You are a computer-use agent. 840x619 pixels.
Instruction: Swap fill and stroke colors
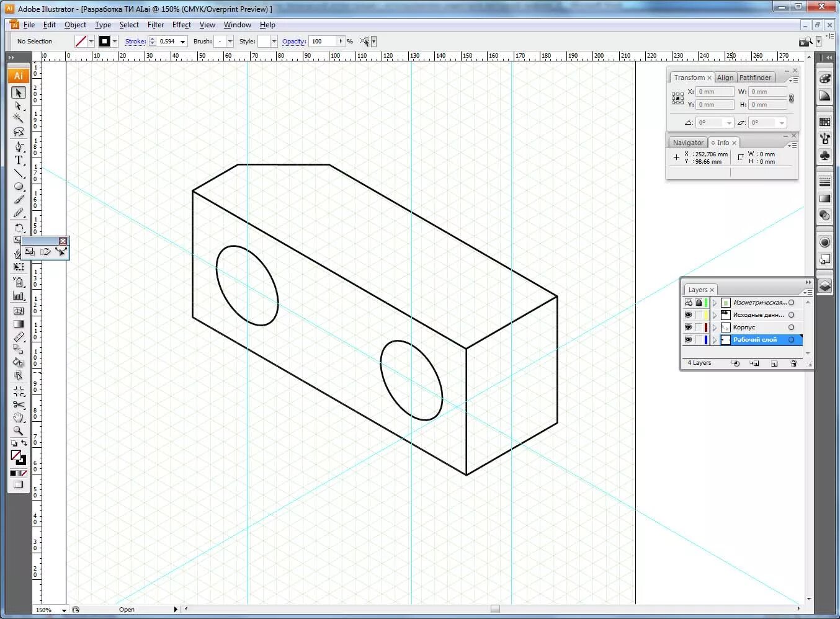coord(24,443)
